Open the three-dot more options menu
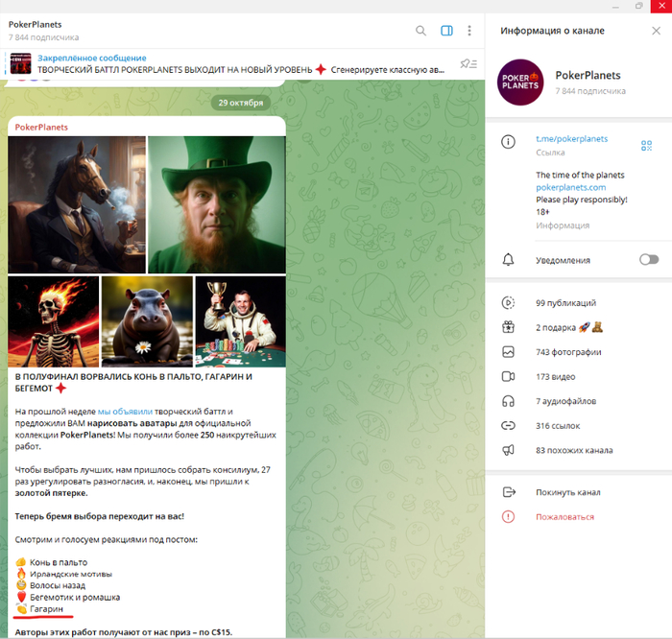The height and width of the screenshot is (639, 672). [x=471, y=31]
